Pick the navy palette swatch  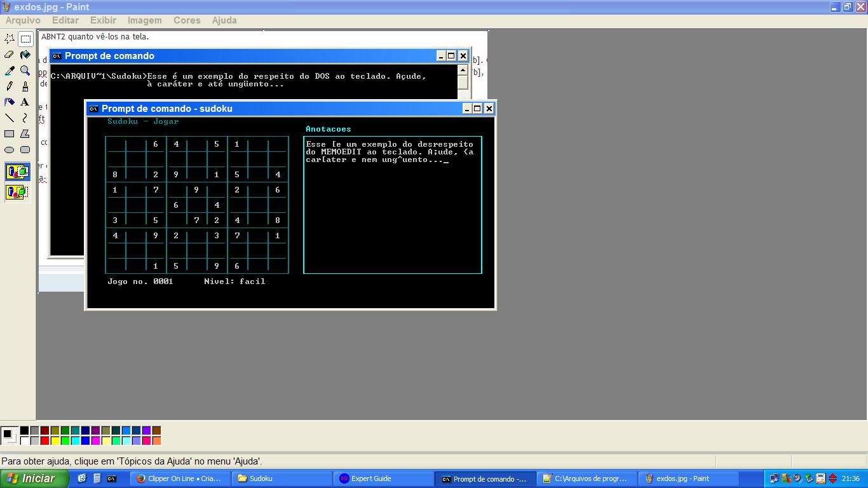pyautogui.click(x=85, y=431)
